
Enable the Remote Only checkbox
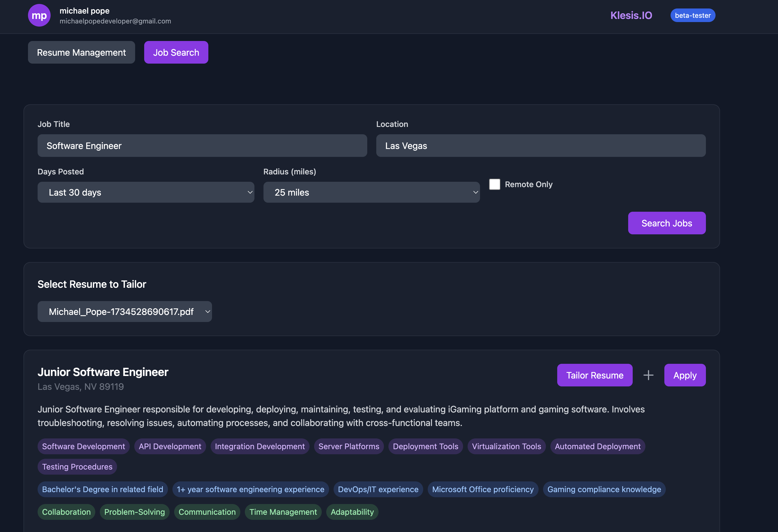pyautogui.click(x=494, y=184)
